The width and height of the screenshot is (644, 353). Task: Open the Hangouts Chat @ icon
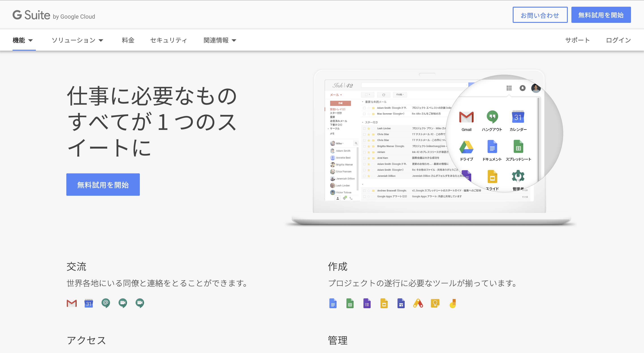(x=106, y=303)
